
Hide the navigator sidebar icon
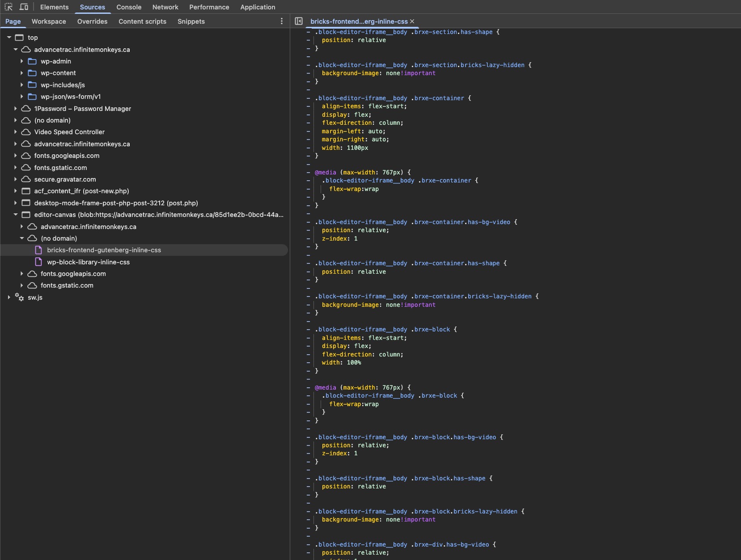tap(299, 21)
